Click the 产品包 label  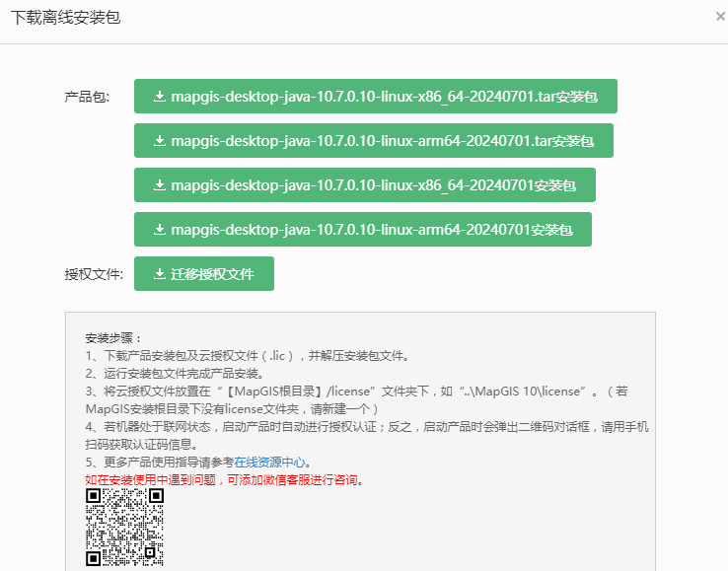click(87, 97)
